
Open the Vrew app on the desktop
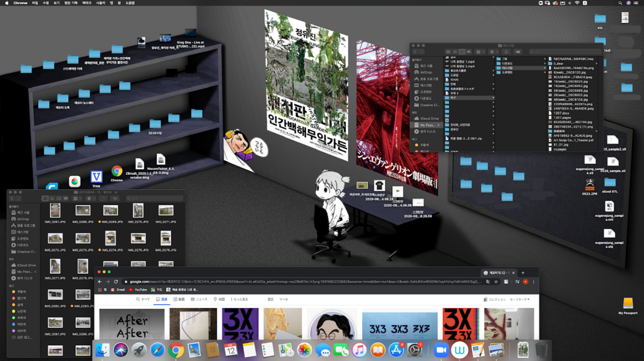click(x=96, y=177)
